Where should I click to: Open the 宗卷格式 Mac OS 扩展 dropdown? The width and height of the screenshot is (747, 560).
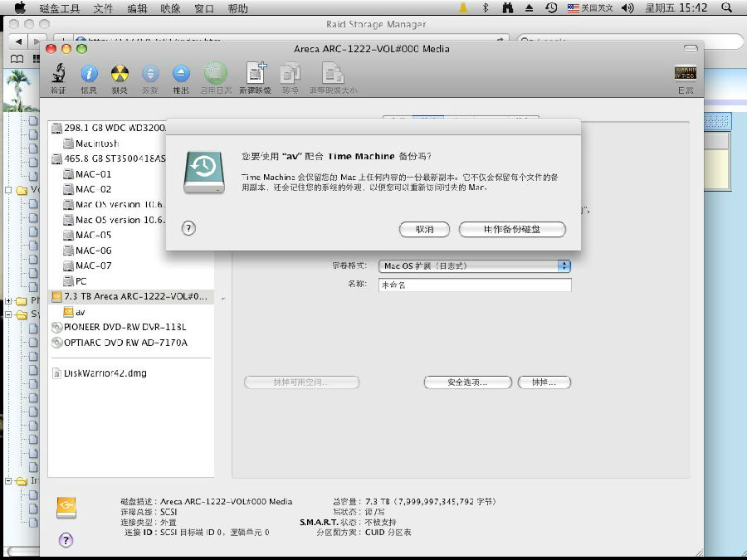(475, 265)
